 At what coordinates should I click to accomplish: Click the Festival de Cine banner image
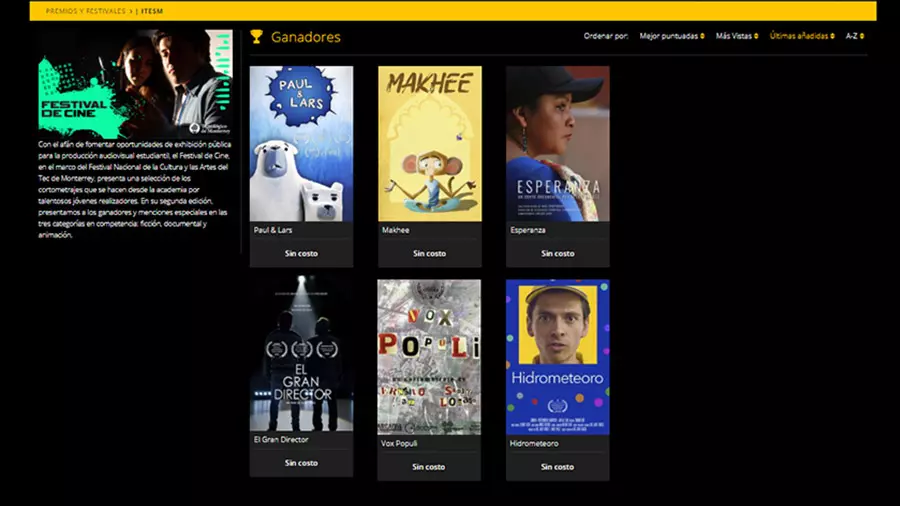135,83
